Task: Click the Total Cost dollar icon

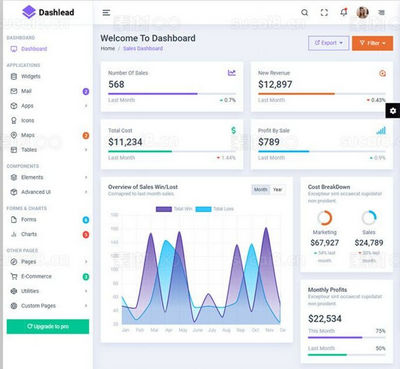Action: click(x=233, y=130)
